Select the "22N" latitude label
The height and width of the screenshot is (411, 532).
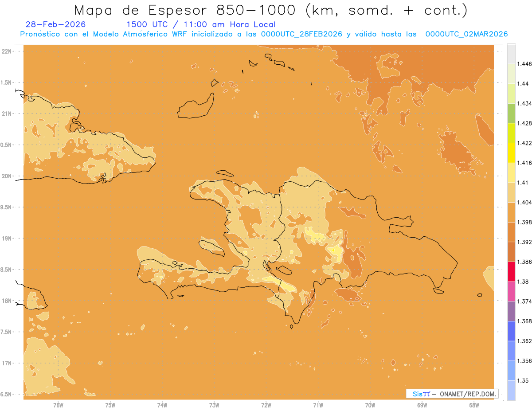point(8,51)
